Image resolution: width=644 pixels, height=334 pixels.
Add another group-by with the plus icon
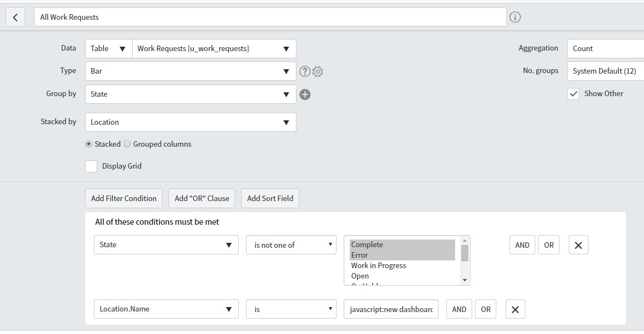point(305,94)
